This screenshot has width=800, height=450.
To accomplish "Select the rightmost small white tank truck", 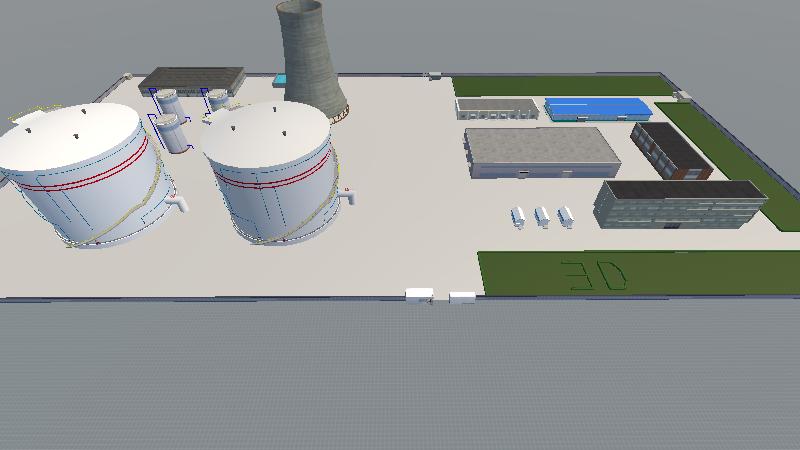I will [x=566, y=215].
